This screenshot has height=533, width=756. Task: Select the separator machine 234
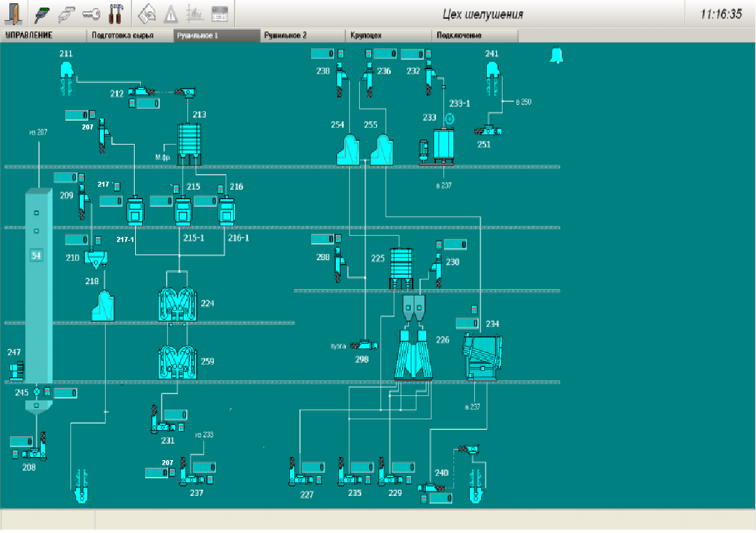[482, 356]
